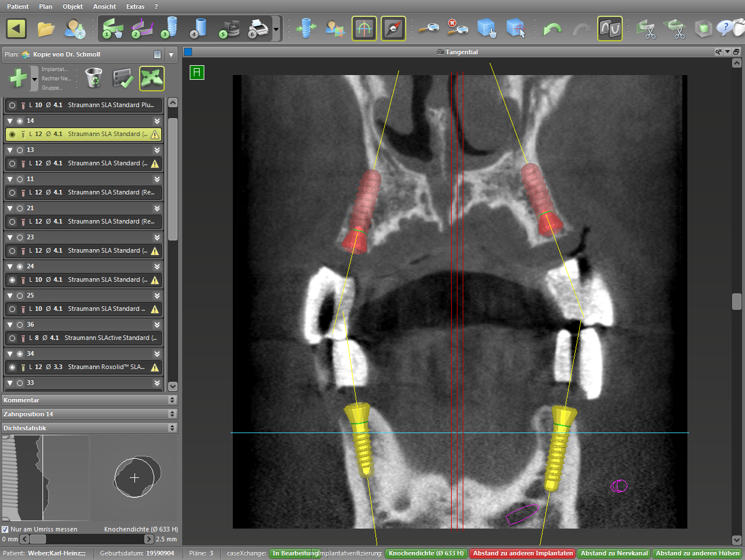Click the magnifier zoom icon
This screenshot has width=745, height=560.
click(x=430, y=29)
